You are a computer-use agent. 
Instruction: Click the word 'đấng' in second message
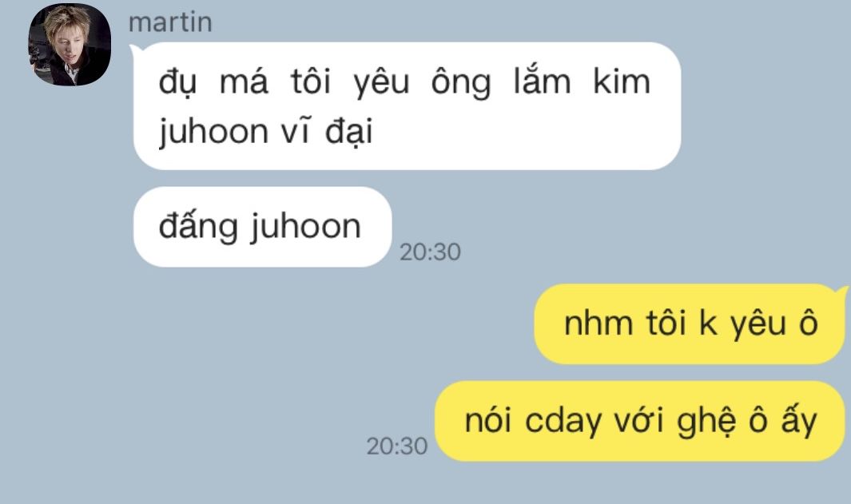coord(198,226)
